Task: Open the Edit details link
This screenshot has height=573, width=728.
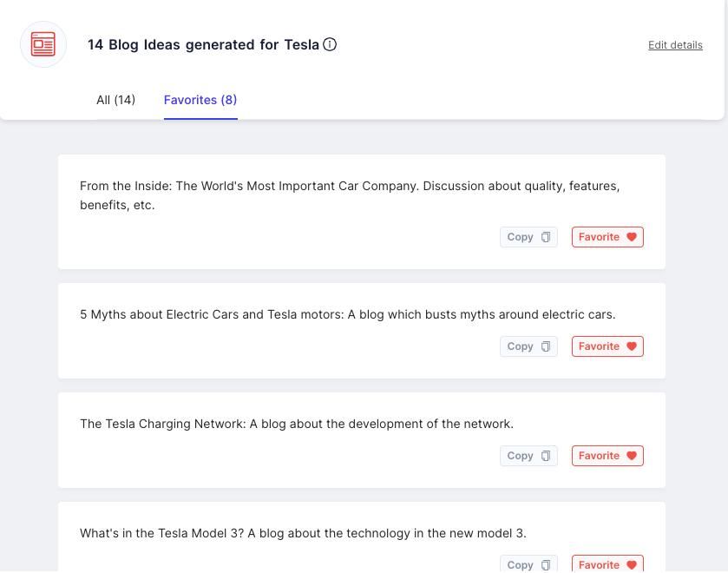Action: coord(675,45)
